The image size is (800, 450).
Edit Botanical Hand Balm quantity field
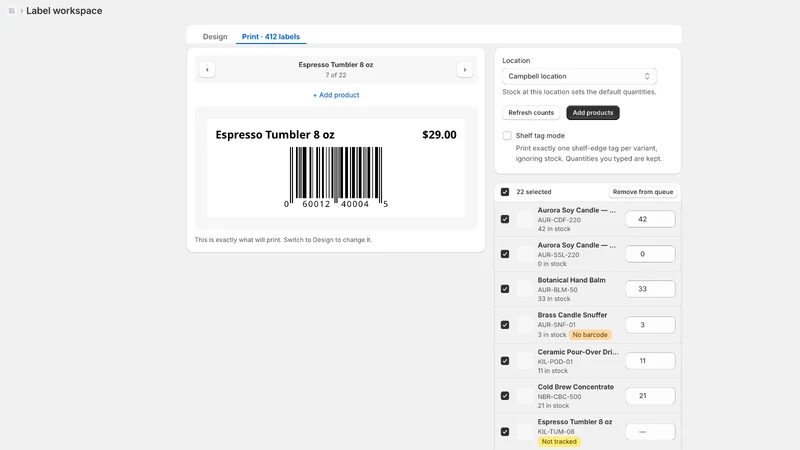(650, 289)
